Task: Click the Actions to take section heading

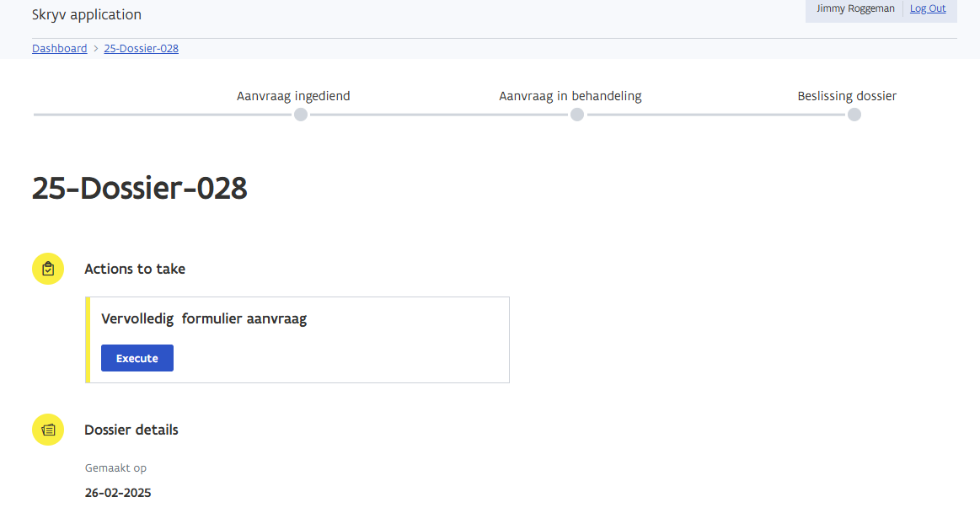Action: pos(135,270)
